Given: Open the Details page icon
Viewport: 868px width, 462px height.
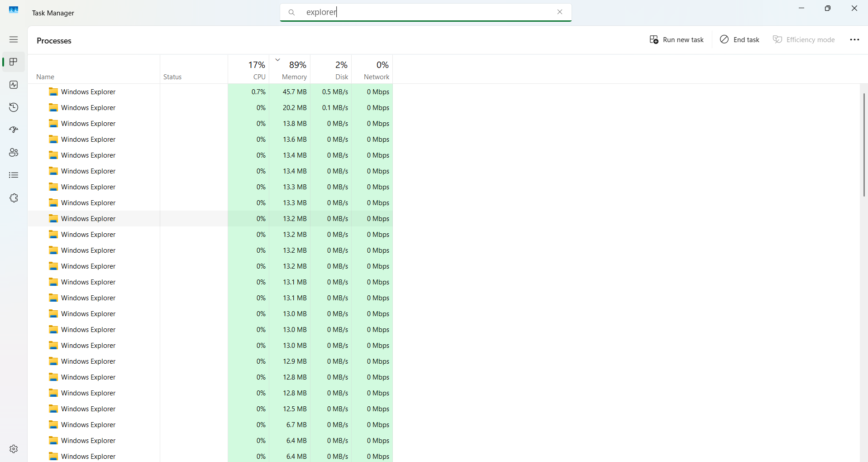Looking at the screenshot, I should pyautogui.click(x=14, y=175).
